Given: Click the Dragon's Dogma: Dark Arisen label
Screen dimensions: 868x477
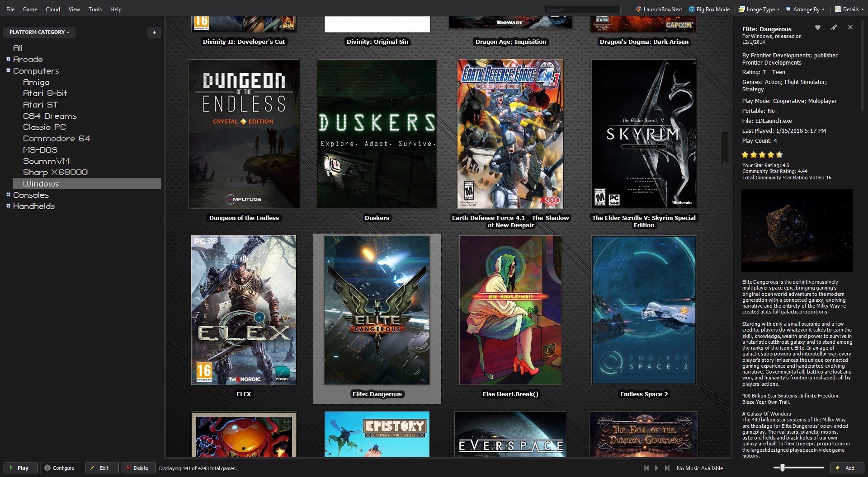Looking at the screenshot, I should (x=644, y=42).
